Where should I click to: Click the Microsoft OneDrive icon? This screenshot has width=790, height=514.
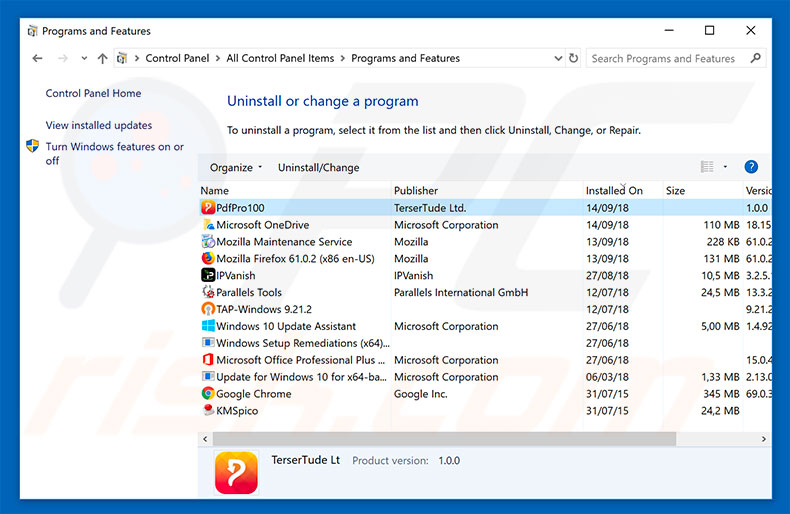click(208, 225)
